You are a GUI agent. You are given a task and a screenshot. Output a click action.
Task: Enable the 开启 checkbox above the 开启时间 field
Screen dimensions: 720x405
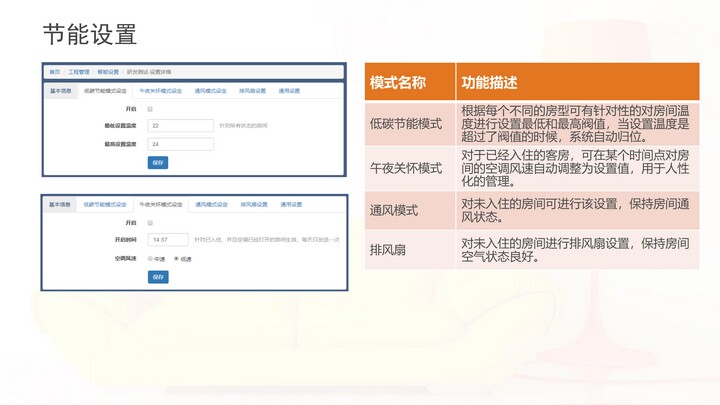click(150, 222)
